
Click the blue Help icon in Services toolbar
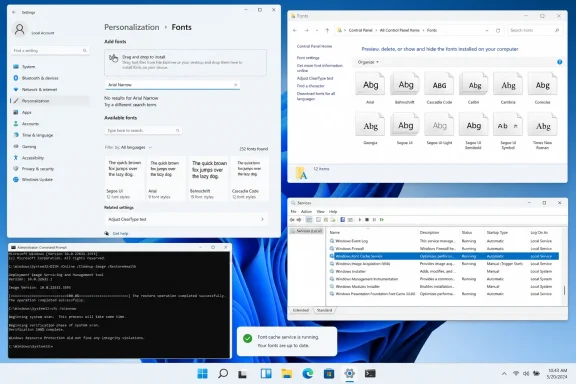(342, 220)
